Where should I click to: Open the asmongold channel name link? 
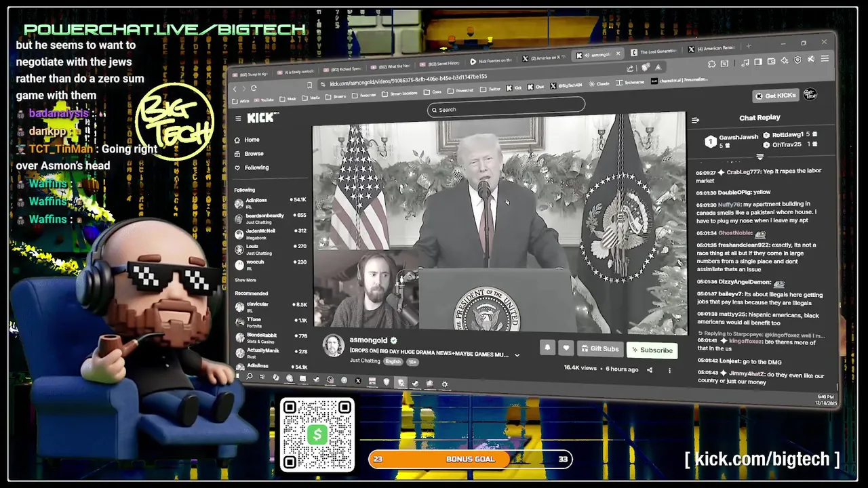(x=368, y=340)
